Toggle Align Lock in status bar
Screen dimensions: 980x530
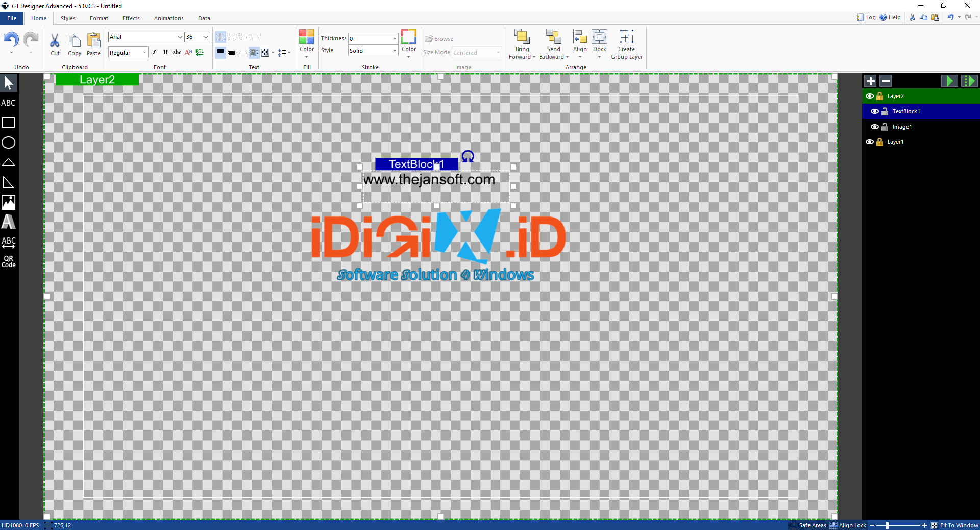point(848,525)
